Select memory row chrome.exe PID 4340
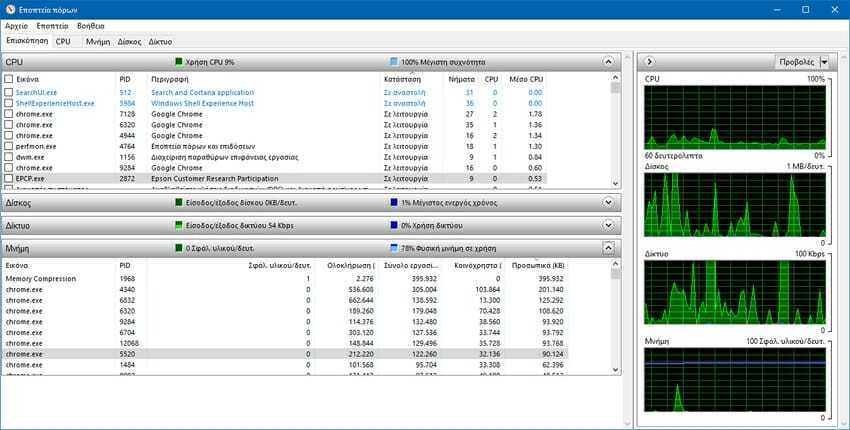This screenshot has width=850, height=430. [286, 290]
